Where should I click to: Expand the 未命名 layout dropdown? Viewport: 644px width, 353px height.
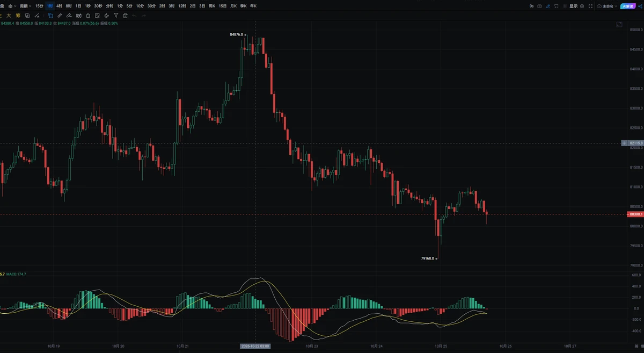coord(607,6)
